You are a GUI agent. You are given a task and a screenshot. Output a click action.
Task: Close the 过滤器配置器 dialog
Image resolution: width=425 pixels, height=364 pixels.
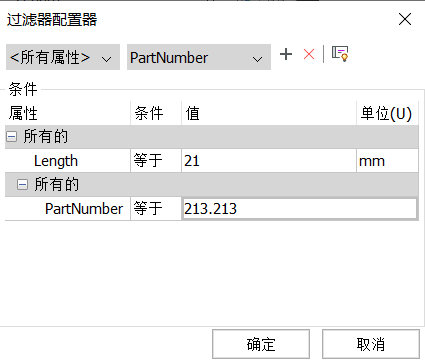click(405, 19)
